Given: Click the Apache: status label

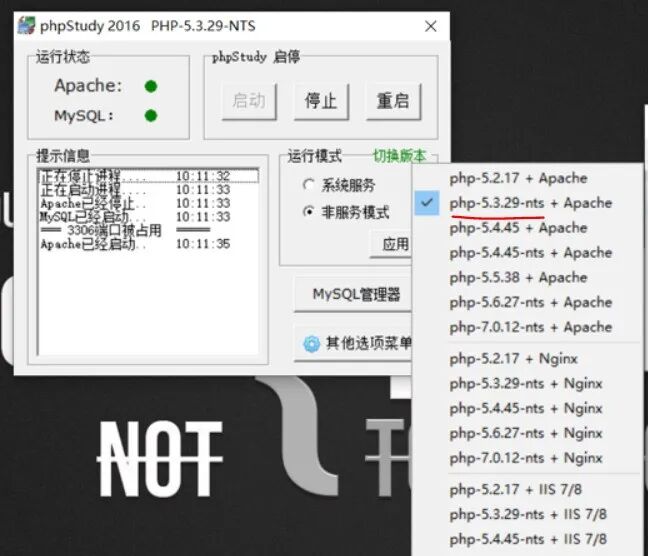Looking at the screenshot, I should (88, 86).
